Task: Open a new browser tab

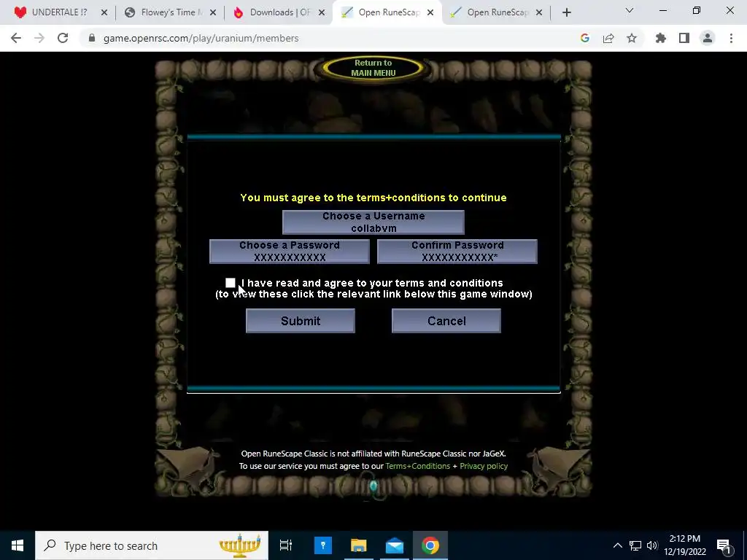Action: (566, 13)
